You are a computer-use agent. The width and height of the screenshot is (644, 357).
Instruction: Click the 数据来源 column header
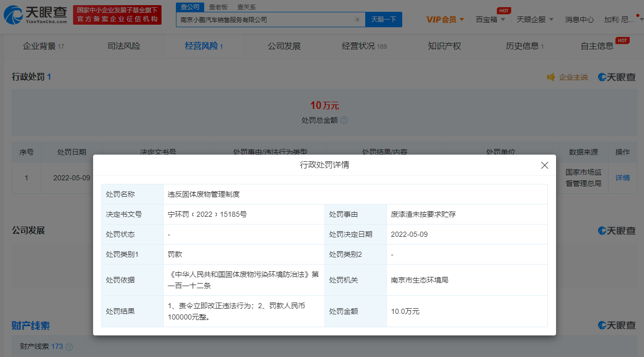point(583,152)
